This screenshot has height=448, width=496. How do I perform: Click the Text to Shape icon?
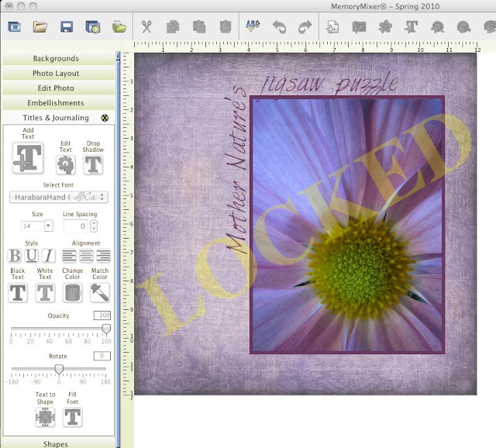point(45,417)
